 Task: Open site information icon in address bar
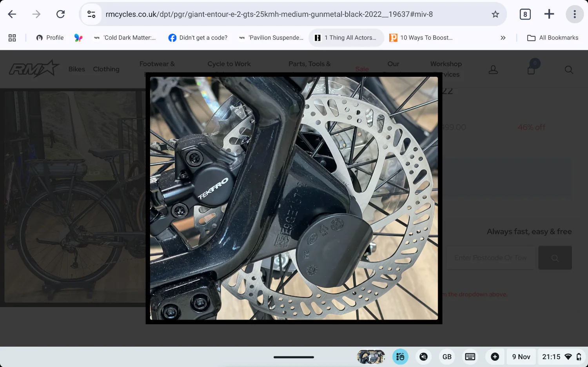pyautogui.click(x=91, y=14)
